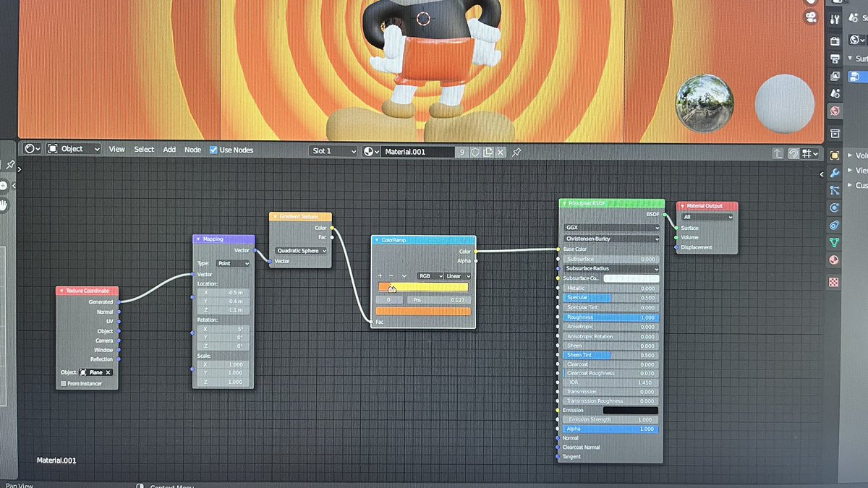Click the pin icon beside Material.001
The height and width of the screenshot is (488, 868).
pyautogui.click(x=516, y=153)
